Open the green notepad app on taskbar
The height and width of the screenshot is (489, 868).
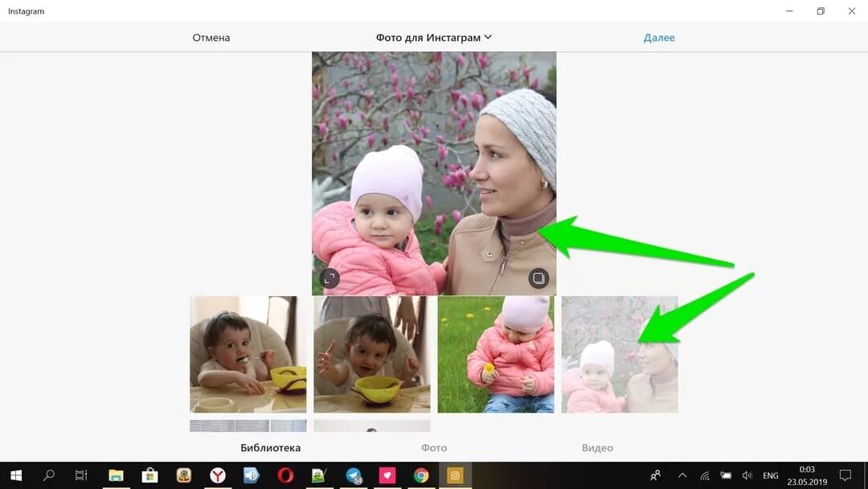[x=319, y=475]
